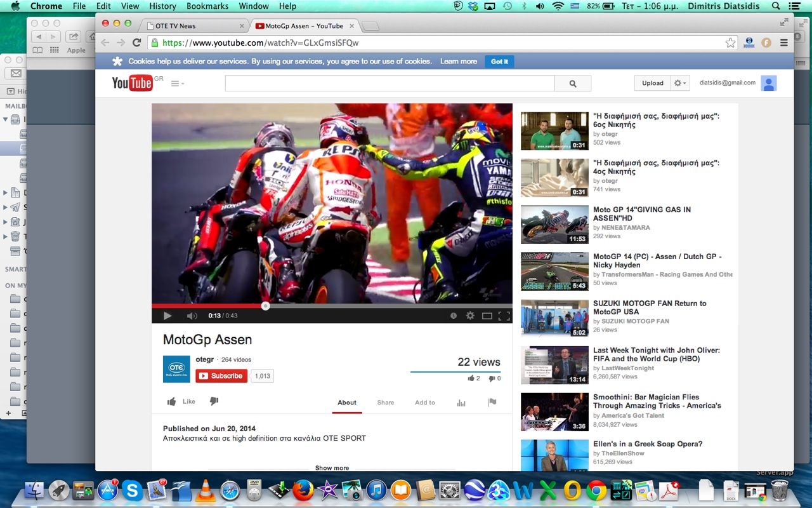Click the blue ruler extension icon
Viewport: 812px width, 508px height.
click(x=749, y=43)
